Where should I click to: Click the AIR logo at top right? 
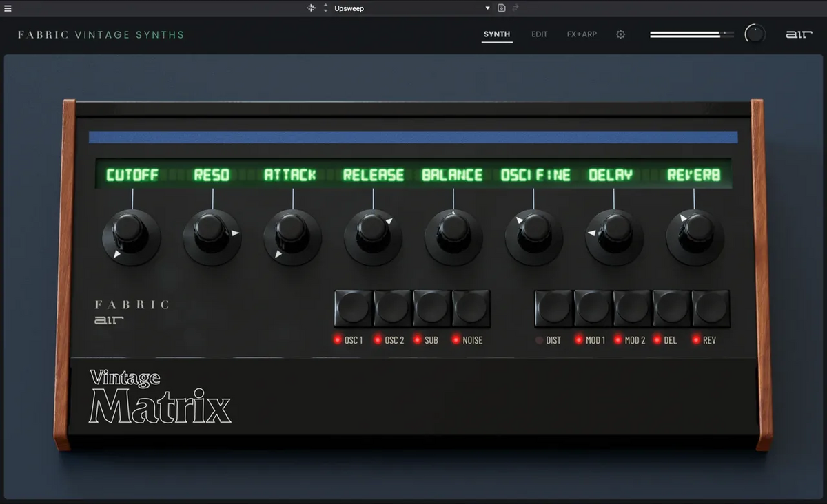pos(799,34)
